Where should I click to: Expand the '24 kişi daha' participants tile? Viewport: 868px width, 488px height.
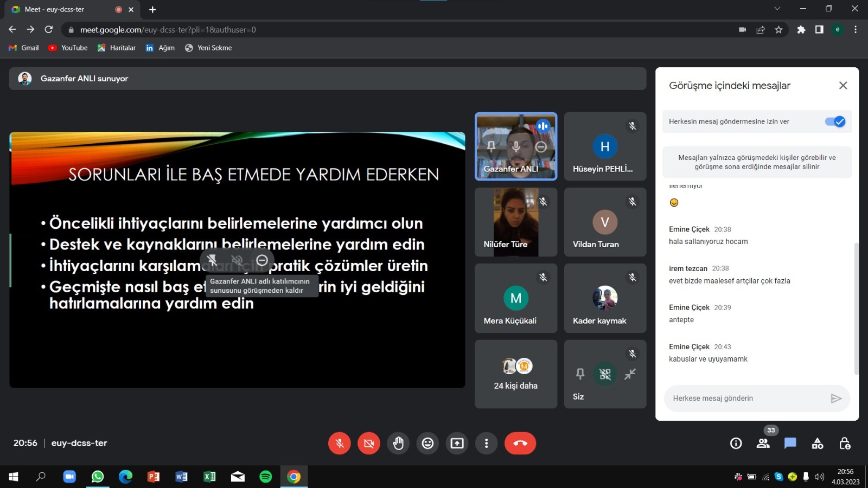tap(515, 374)
